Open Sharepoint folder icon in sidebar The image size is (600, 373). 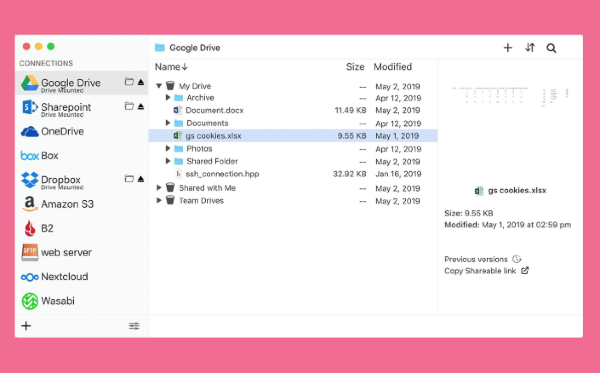[x=129, y=106]
